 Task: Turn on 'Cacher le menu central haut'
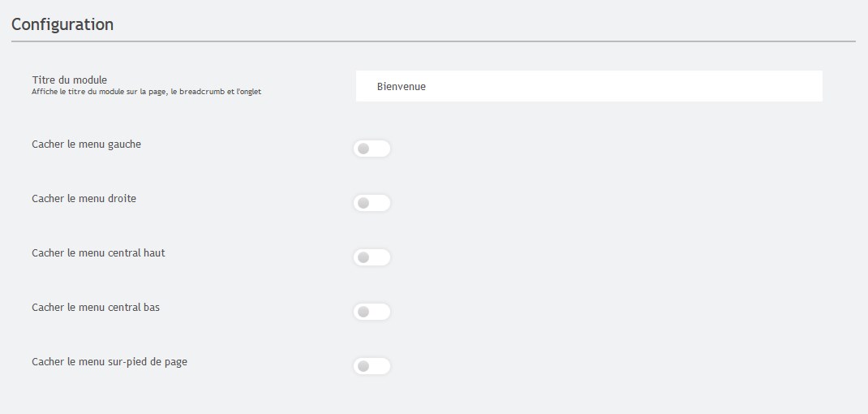click(x=372, y=257)
